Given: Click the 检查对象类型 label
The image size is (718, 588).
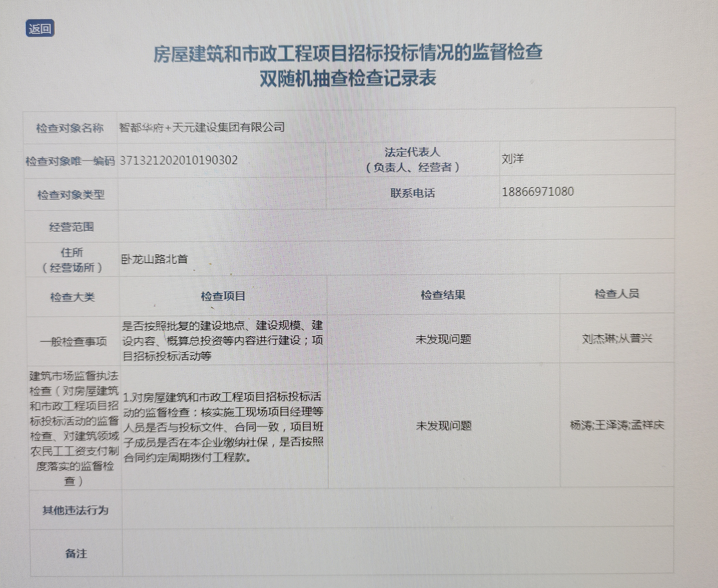Looking at the screenshot, I should (71, 195).
